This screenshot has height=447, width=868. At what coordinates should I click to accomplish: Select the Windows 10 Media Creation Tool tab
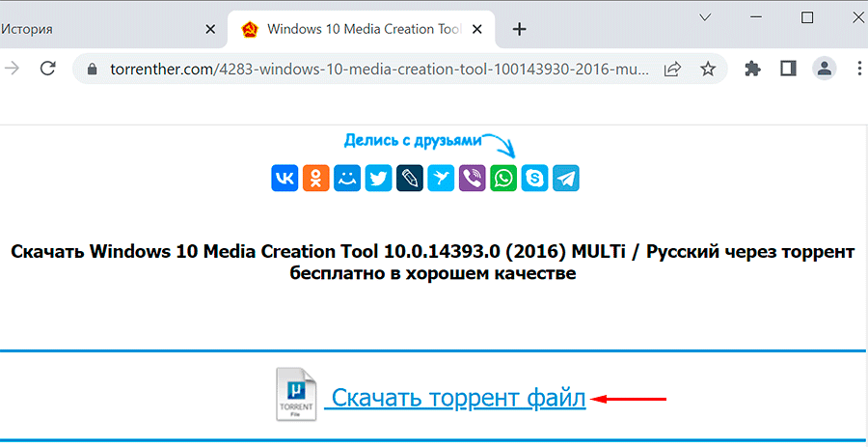pyautogui.click(x=362, y=29)
